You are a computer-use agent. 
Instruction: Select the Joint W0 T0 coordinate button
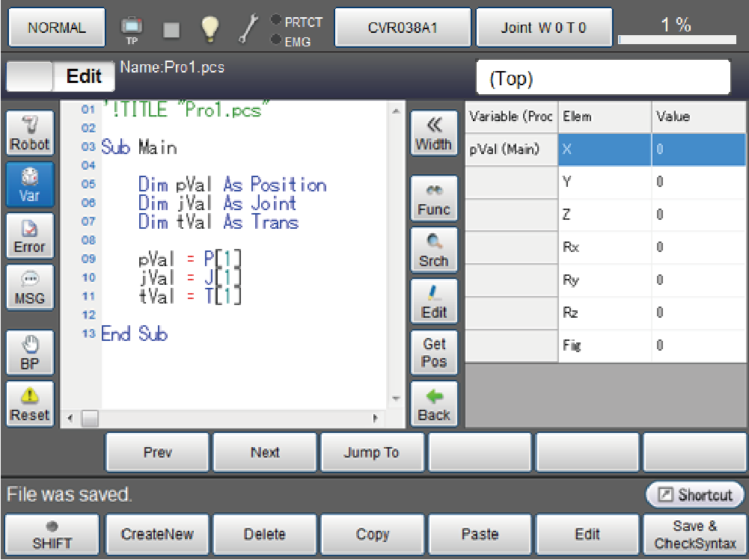tap(544, 28)
